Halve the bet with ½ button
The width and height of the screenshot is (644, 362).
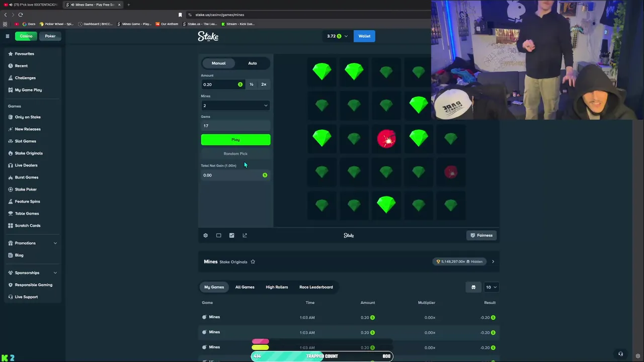[251, 84]
